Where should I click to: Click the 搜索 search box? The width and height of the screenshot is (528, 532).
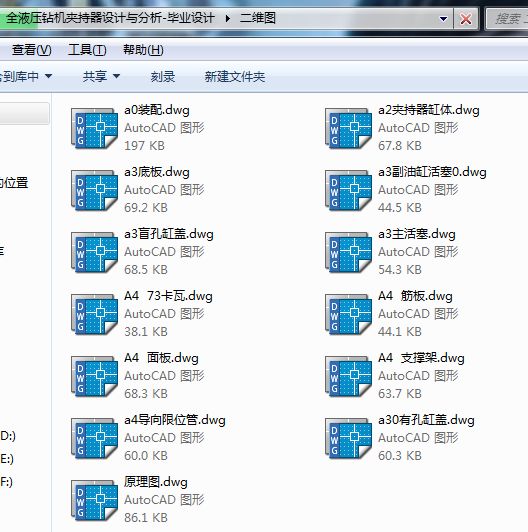click(x=508, y=19)
